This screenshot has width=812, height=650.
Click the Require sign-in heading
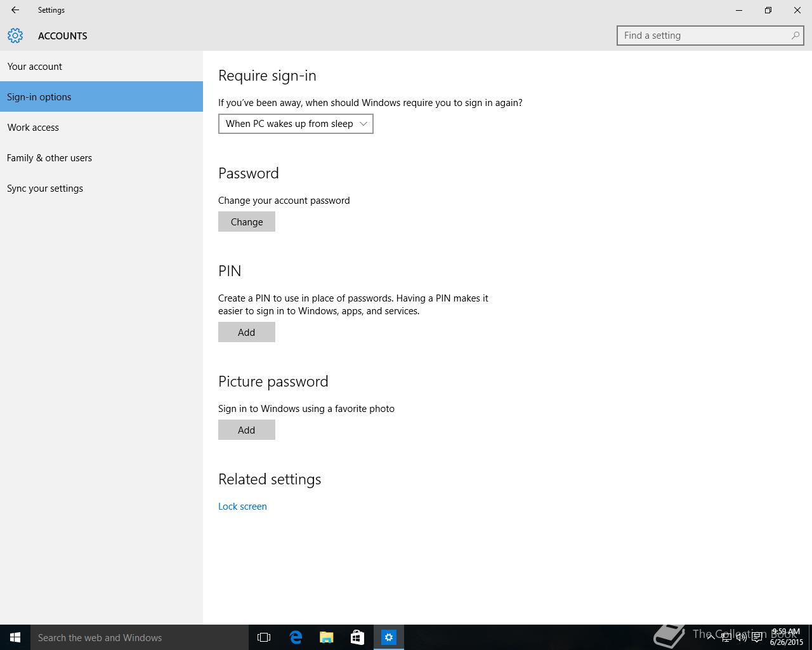[x=267, y=76]
